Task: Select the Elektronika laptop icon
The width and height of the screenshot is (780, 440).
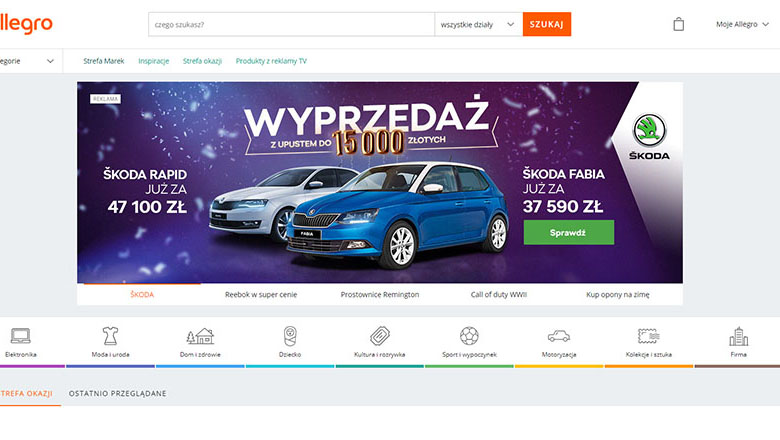Action: [20, 336]
